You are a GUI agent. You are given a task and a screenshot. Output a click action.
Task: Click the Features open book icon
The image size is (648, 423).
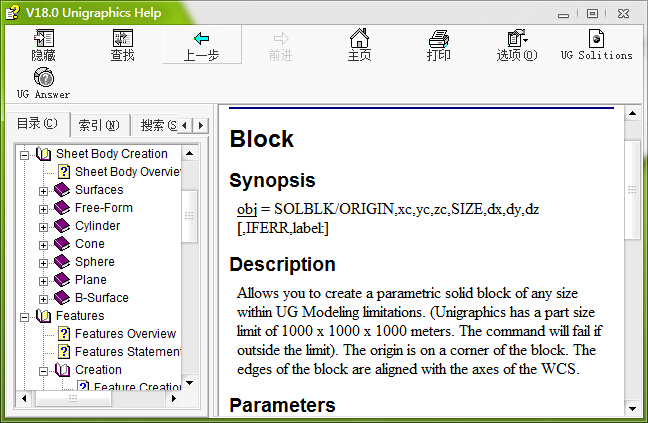click(x=43, y=316)
